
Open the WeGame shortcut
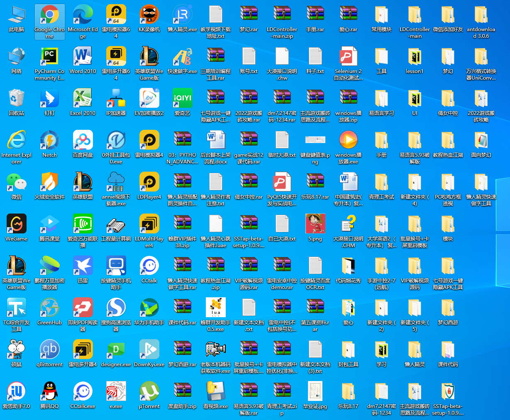[x=17, y=228]
